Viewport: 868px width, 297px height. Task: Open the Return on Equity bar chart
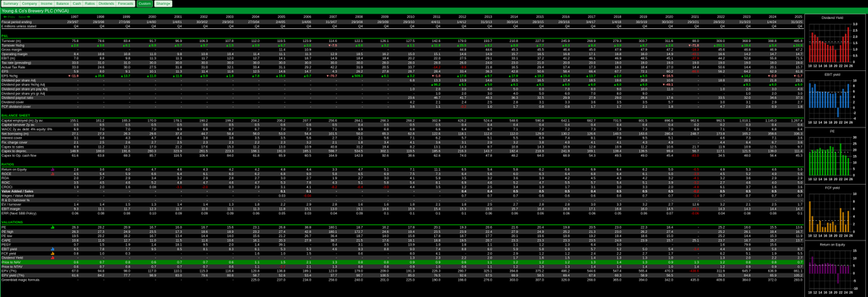(835, 269)
